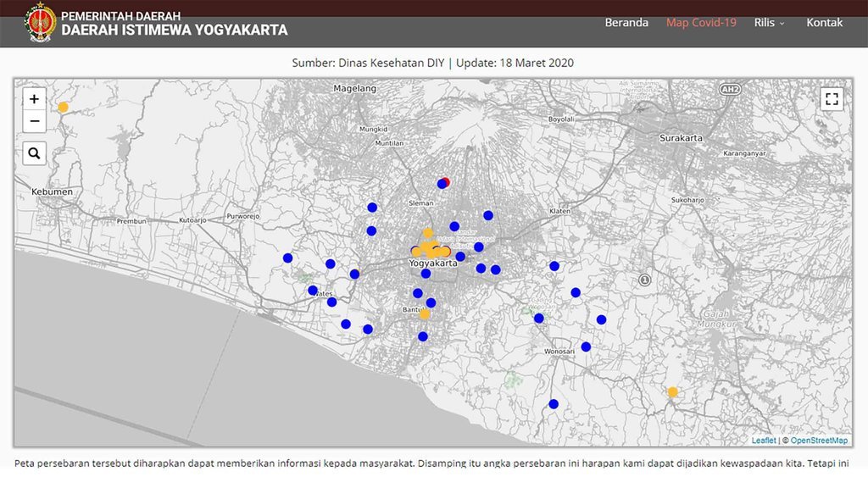This screenshot has height=488, width=868.
Task: Zoom out on the map
Action: point(34,121)
